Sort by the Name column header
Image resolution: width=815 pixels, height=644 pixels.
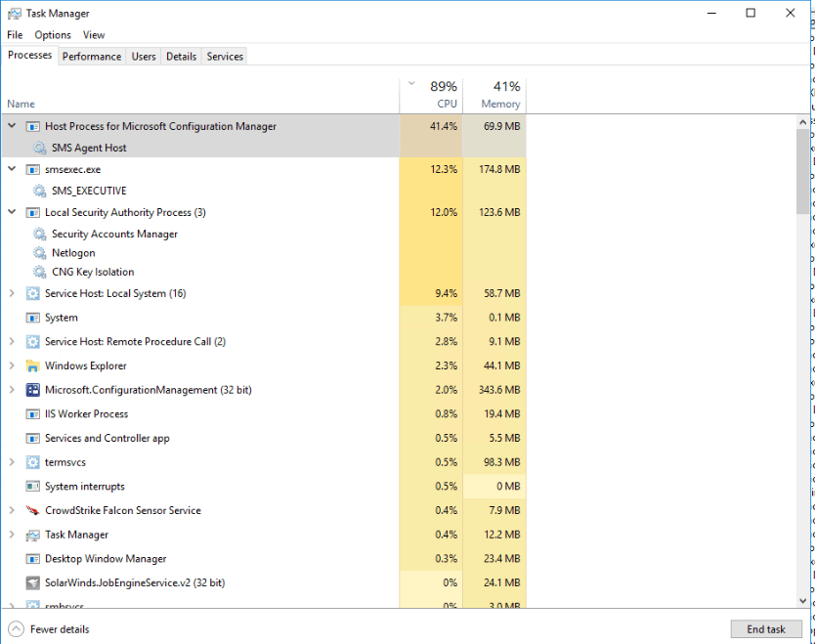(200, 95)
